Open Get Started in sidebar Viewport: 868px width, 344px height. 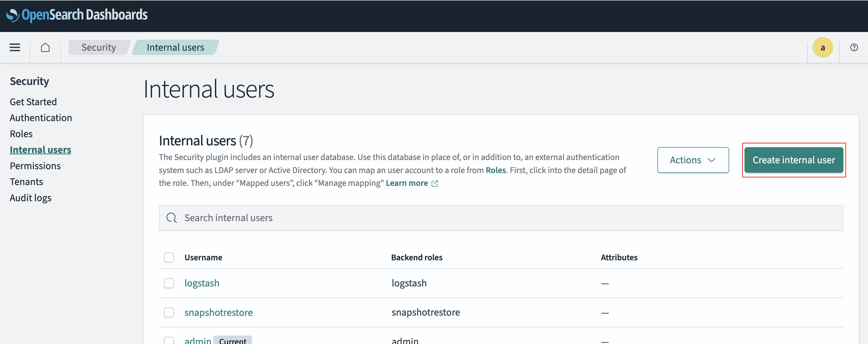(33, 102)
